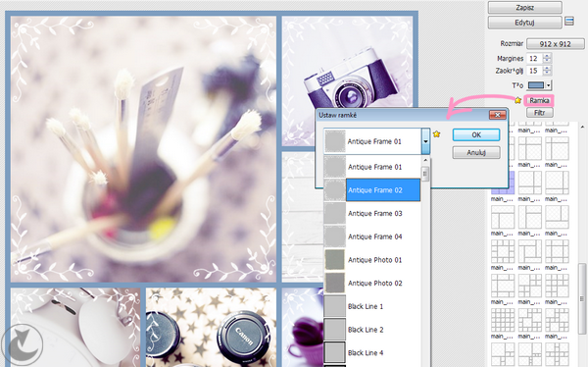Click the Zapisz save button
This screenshot has width=588, height=367.
click(x=524, y=8)
